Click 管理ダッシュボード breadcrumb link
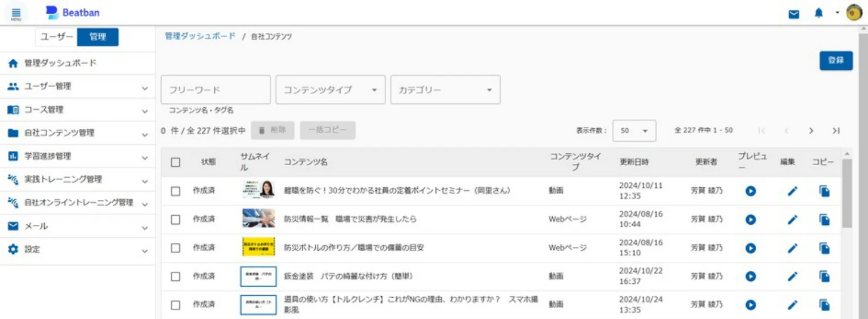This screenshot has height=319, width=868. (x=200, y=36)
